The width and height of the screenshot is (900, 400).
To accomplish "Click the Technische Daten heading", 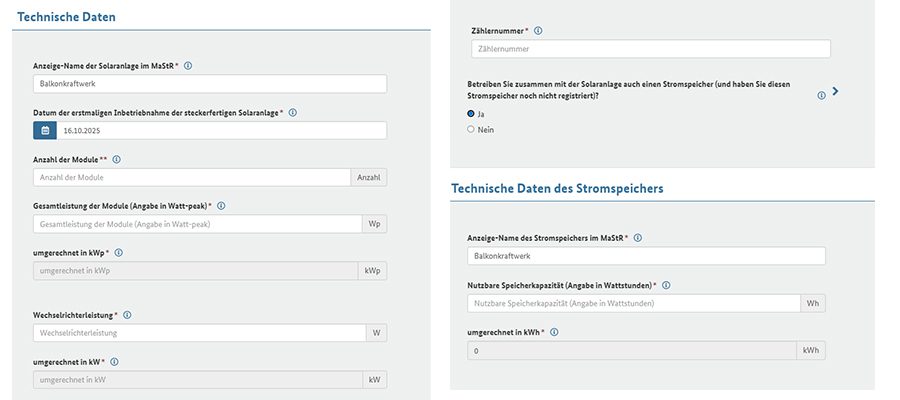I will tap(67, 17).
